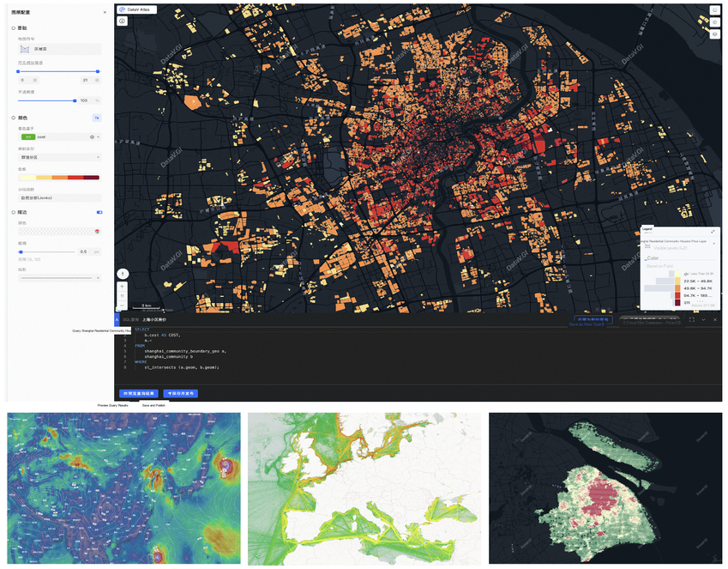Click the Preview Query Results button
This screenshot has width=728, height=569.
point(138,394)
